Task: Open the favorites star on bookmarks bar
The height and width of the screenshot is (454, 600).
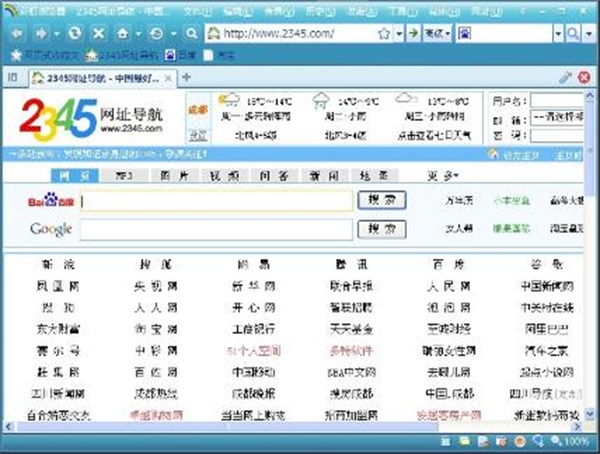Action: 16,56
